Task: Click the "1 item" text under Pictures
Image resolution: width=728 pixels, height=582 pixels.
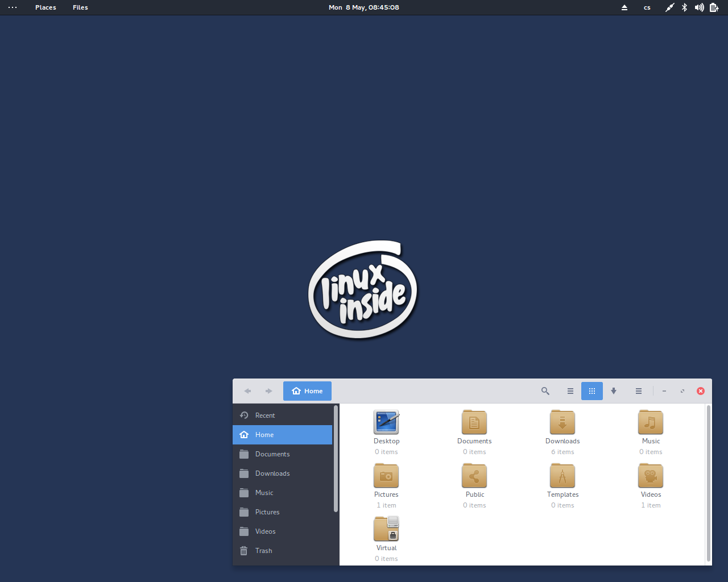Action: click(x=386, y=505)
